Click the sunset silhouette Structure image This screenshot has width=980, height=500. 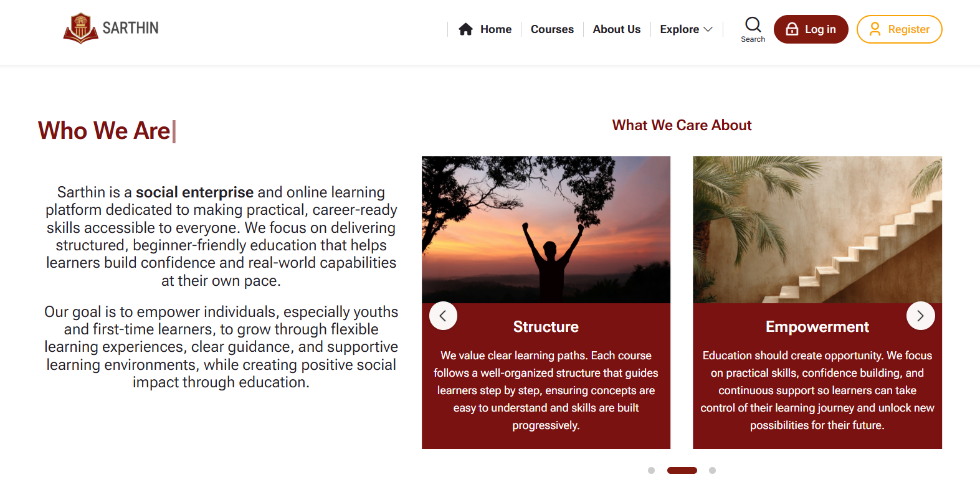click(546, 230)
